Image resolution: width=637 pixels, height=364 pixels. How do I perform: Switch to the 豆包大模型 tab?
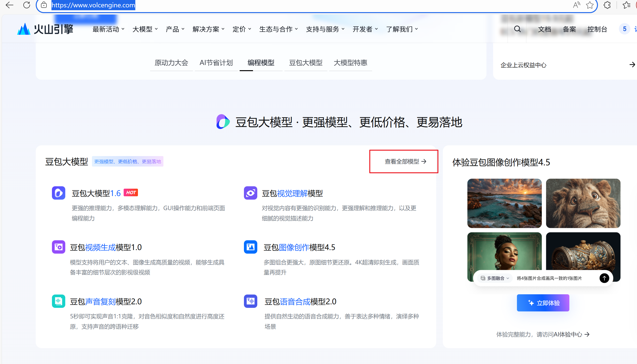pos(306,63)
